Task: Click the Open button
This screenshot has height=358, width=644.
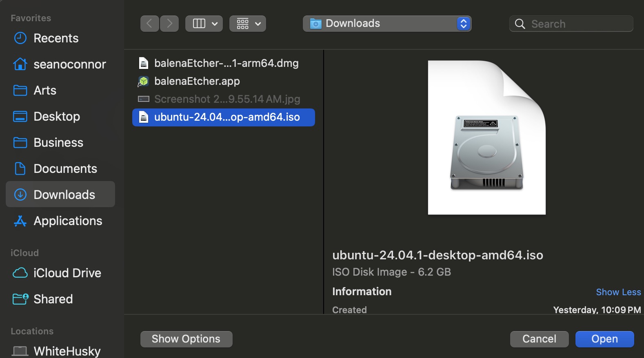Action: coord(604,339)
